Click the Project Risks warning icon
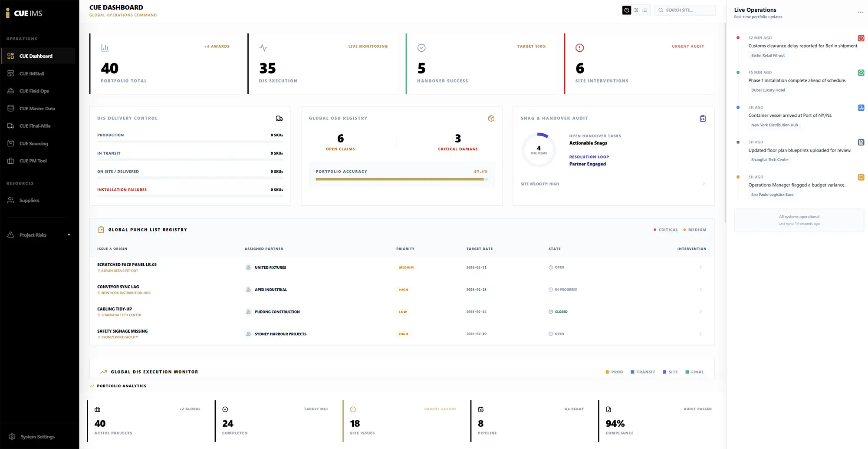The image size is (868, 449). pos(11,235)
